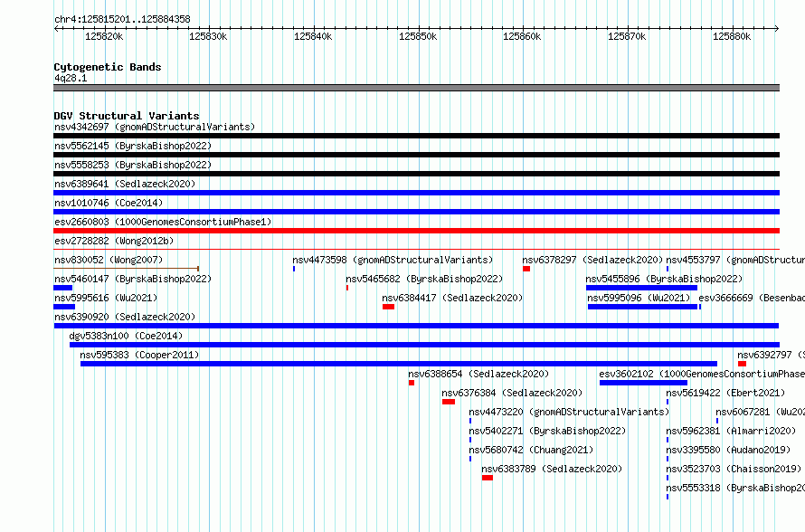Open the esv3666669 variant label

[752, 298]
